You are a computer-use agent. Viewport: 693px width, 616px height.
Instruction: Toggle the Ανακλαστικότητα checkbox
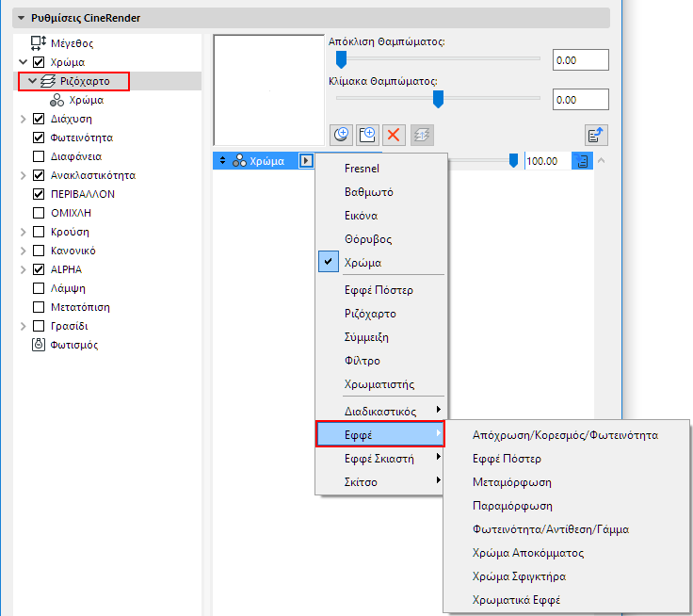(39, 175)
